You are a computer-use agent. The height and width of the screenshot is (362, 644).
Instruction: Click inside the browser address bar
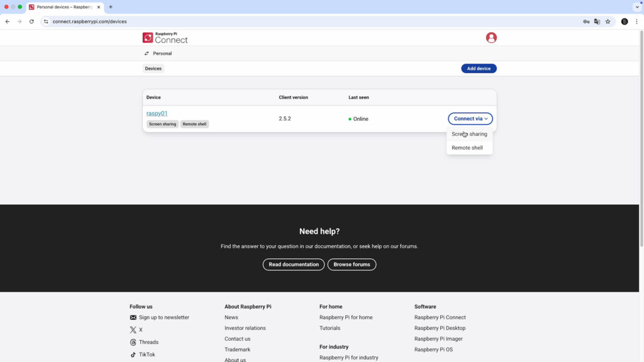[x=189, y=21]
